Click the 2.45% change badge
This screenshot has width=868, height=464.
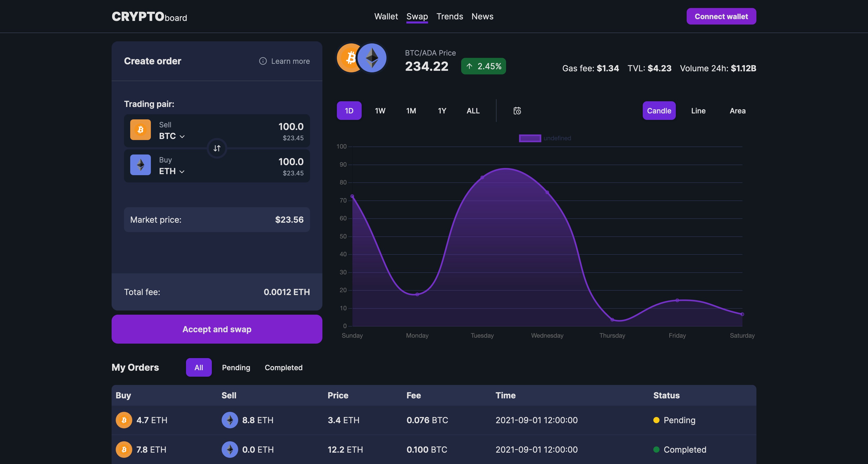pos(484,66)
